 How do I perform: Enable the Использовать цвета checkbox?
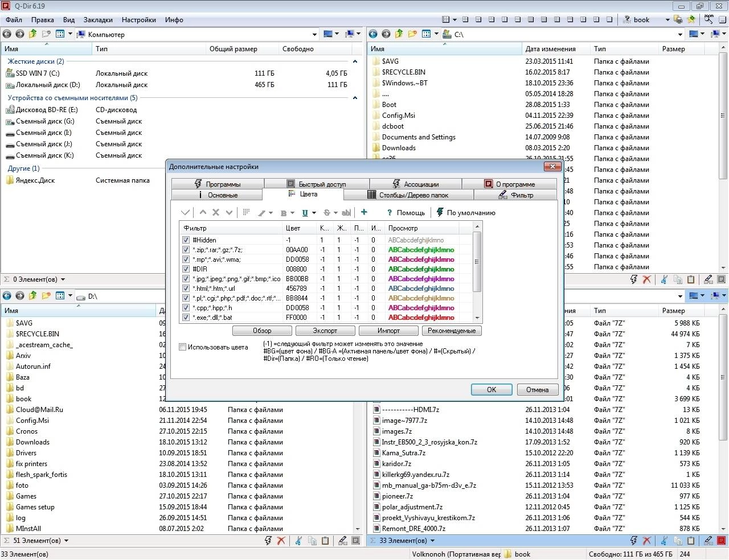point(183,347)
